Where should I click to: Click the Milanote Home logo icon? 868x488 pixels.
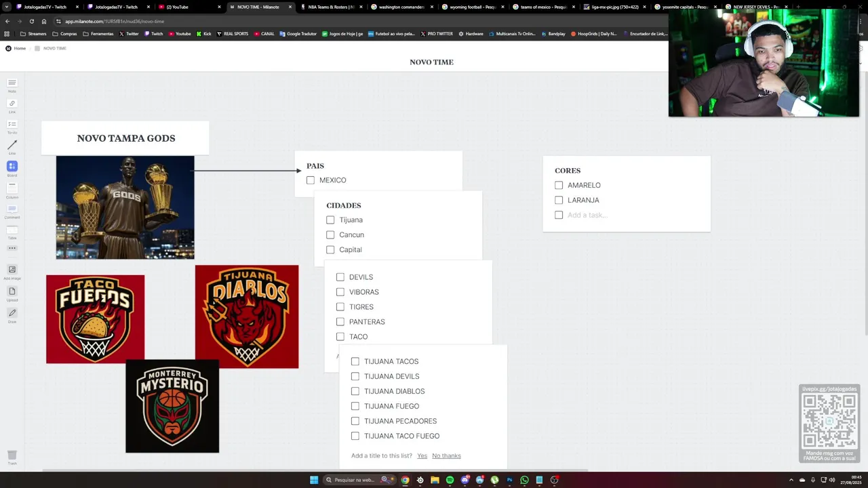8,48
